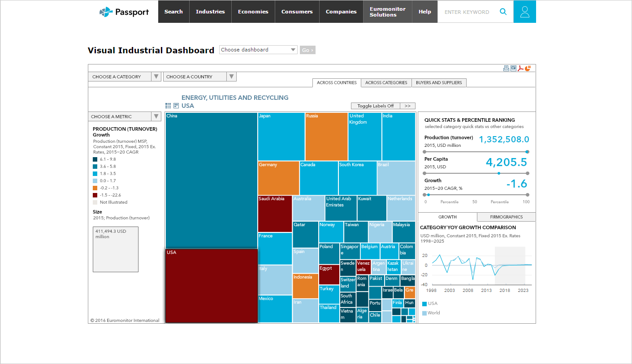The height and width of the screenshot is (364, 632).
Task: Open the Choose a Country dropdown
Action: click(x=199, y=77)
